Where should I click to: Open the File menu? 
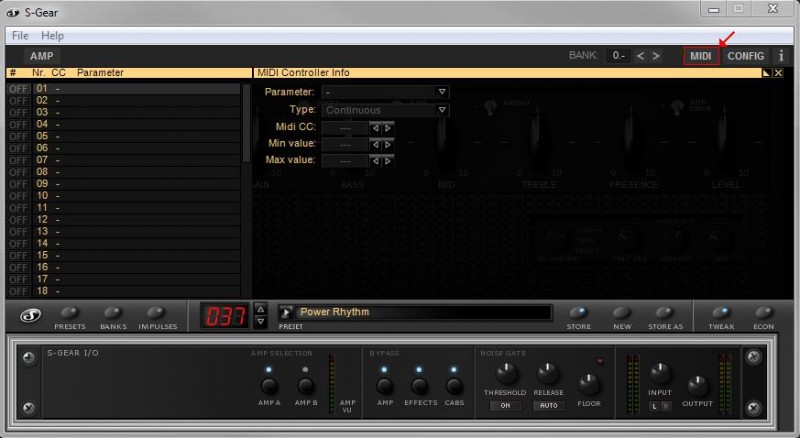(x=20, y=36)
